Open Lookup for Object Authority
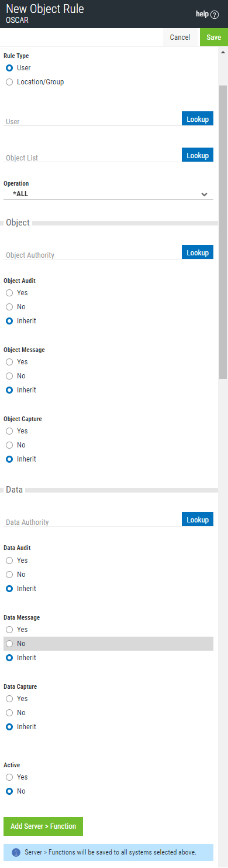Image resolution: width=228 pixels, height=868 pixels. point(198,252)
